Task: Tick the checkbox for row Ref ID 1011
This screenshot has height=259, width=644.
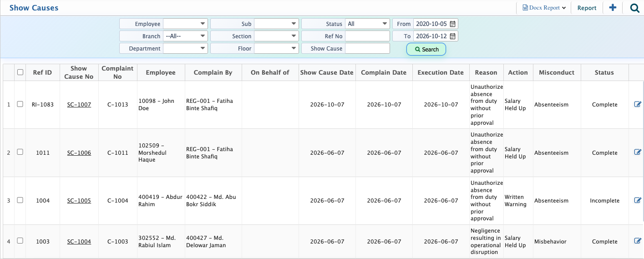Action: tap(20, 152)
